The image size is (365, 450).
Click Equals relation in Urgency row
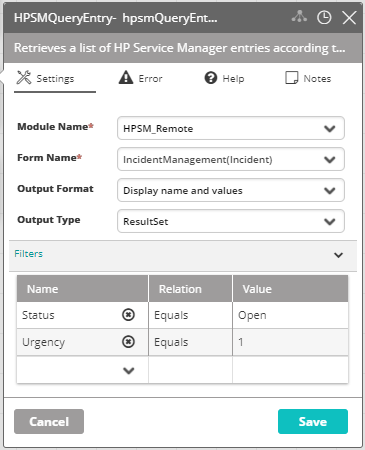190,342
